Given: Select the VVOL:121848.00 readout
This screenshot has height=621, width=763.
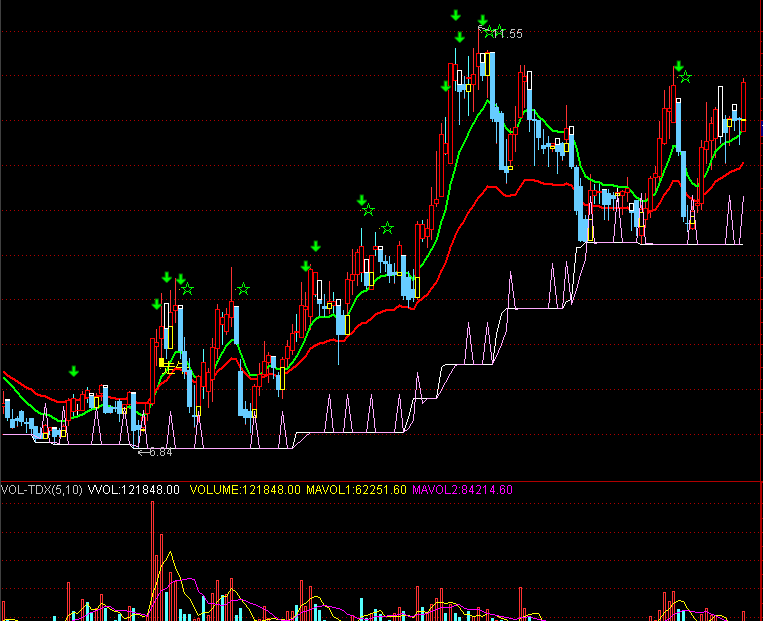Looking at the screenshot, I should [x=133, y=490].
